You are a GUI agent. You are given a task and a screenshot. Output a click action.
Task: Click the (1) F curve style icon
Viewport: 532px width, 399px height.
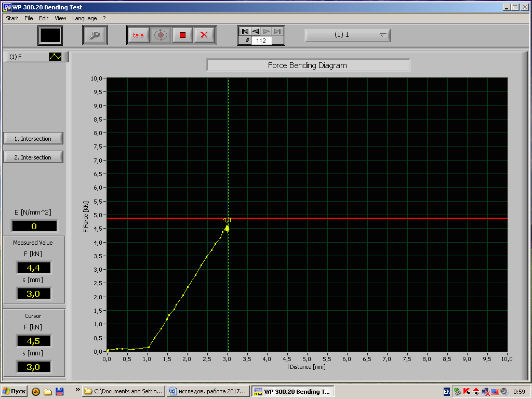(x=55, y=57)
